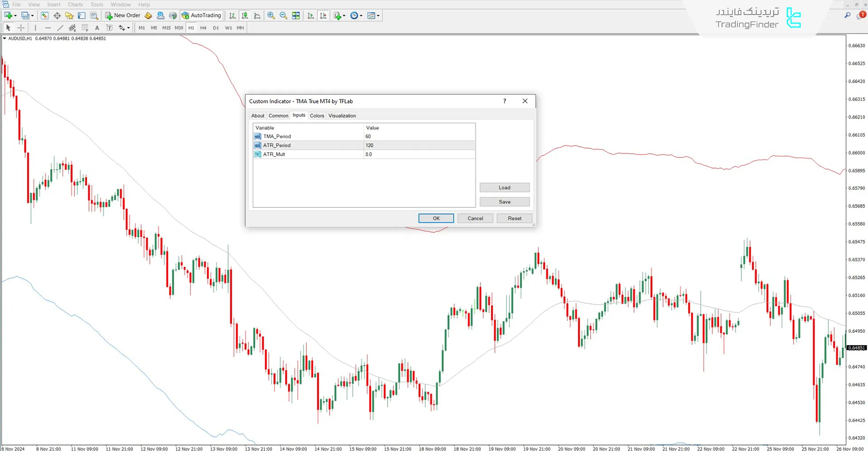The height and width of the screenshot is (451, 868).
Task: Toggle the chart Auto Scroll button
Action: [x=310, y=15]
